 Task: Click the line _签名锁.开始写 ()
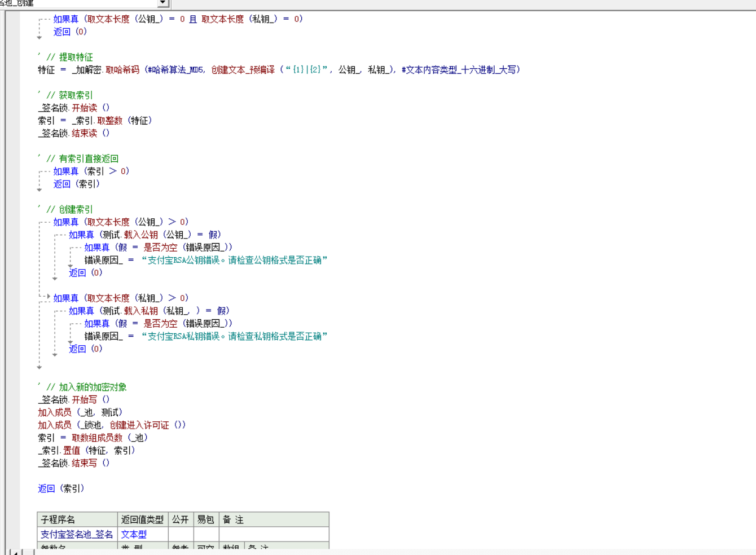tap(74, 400)
